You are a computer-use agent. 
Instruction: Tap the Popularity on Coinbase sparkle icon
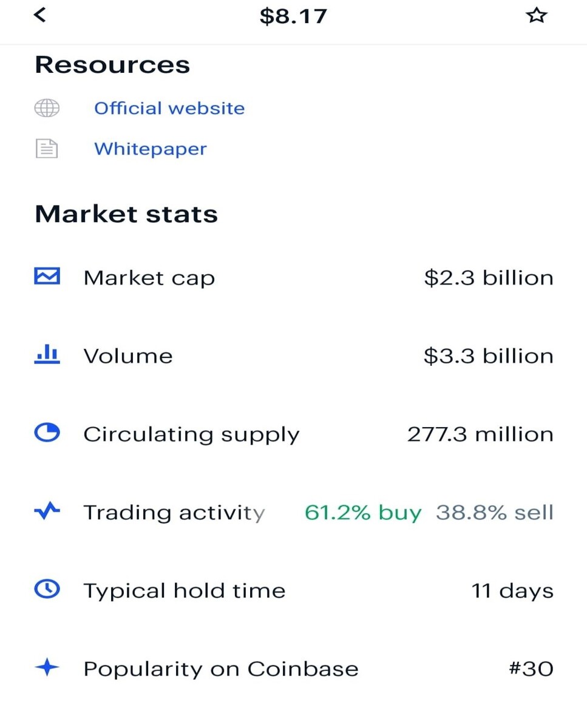[x=47, y=668]
